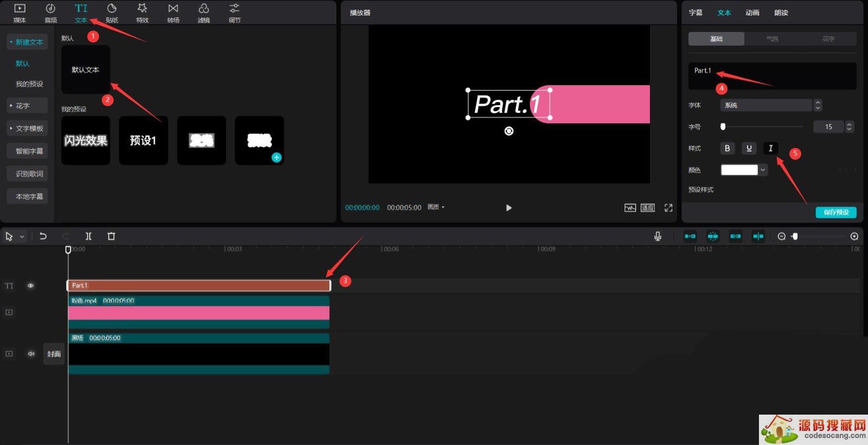Expand the 花字 category
Image resolution: width=868 pixels, height=445 pixels.
27,106
